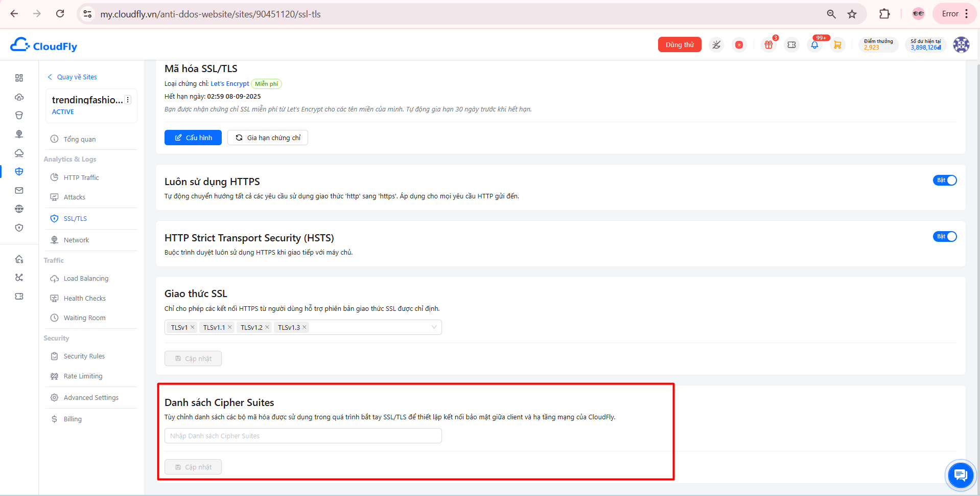Click Gia hạn chứng chỉ button
The height and width of the screenshot is (496, 980).
268,138
